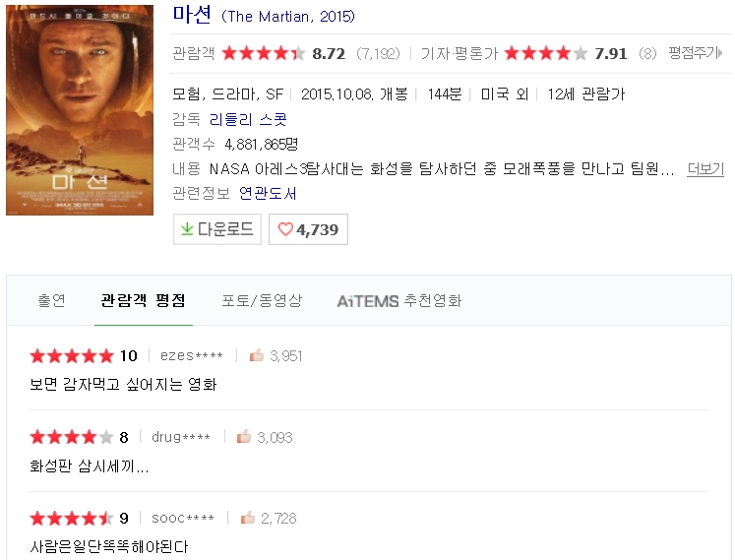735x560 pixels.
Task: Click the 다운로드 button
Action: click(x=215, y=229)
